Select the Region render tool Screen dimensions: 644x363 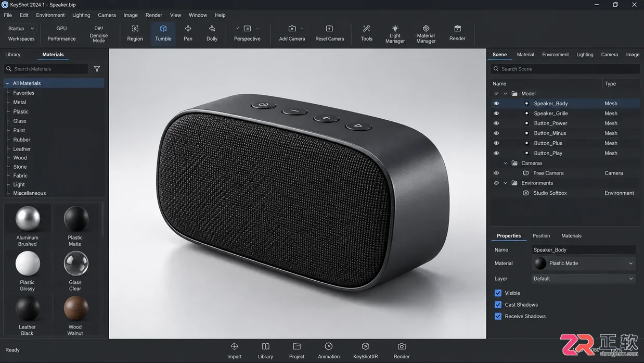pos(135,33)
